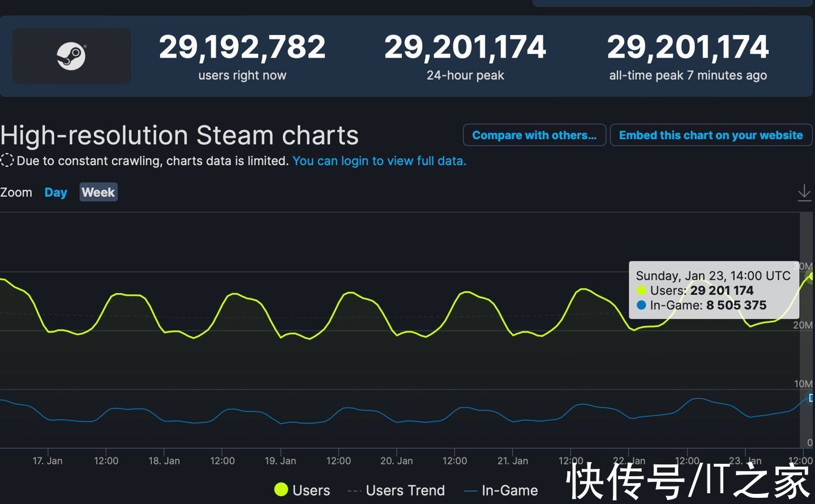The image size is (815, 504).
Task: Click the Compare with others button
Action: tap(534, 135)
